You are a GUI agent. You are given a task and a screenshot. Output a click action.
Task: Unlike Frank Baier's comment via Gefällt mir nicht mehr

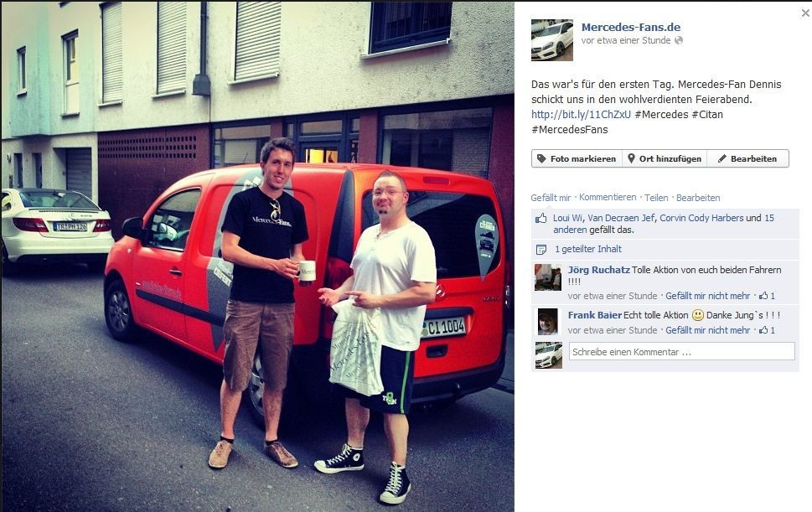coord(707,330)
